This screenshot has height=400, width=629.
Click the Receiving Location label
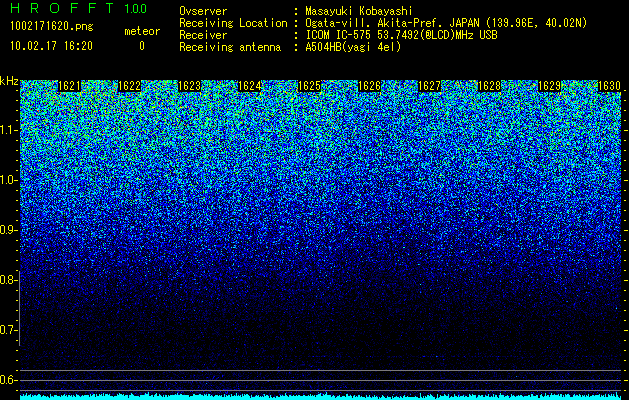(233, 23)
